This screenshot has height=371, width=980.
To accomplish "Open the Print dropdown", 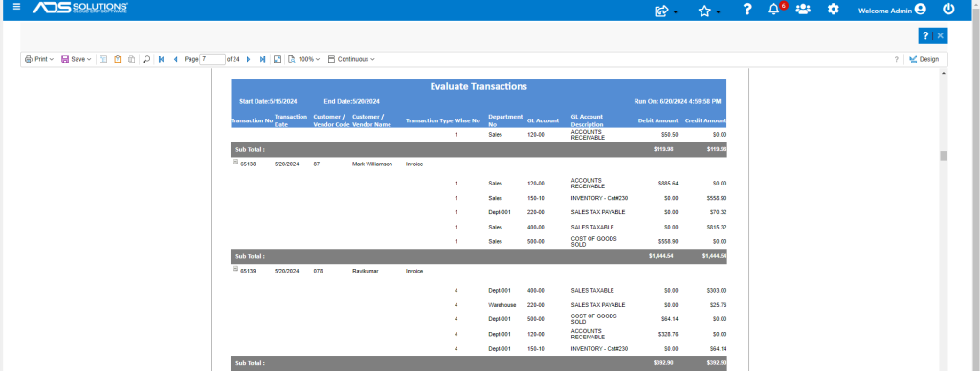I will pyautogui.click(x=38, y=59).
